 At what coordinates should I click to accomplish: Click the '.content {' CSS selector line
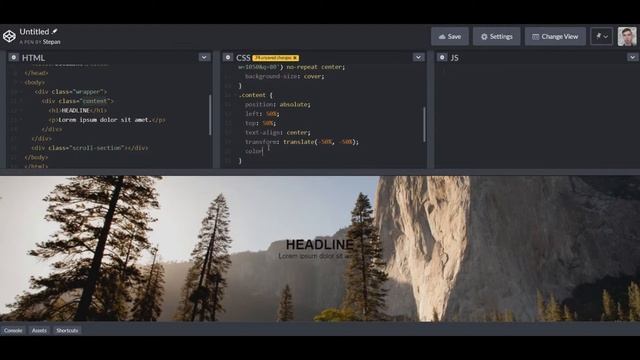[255, 95]
